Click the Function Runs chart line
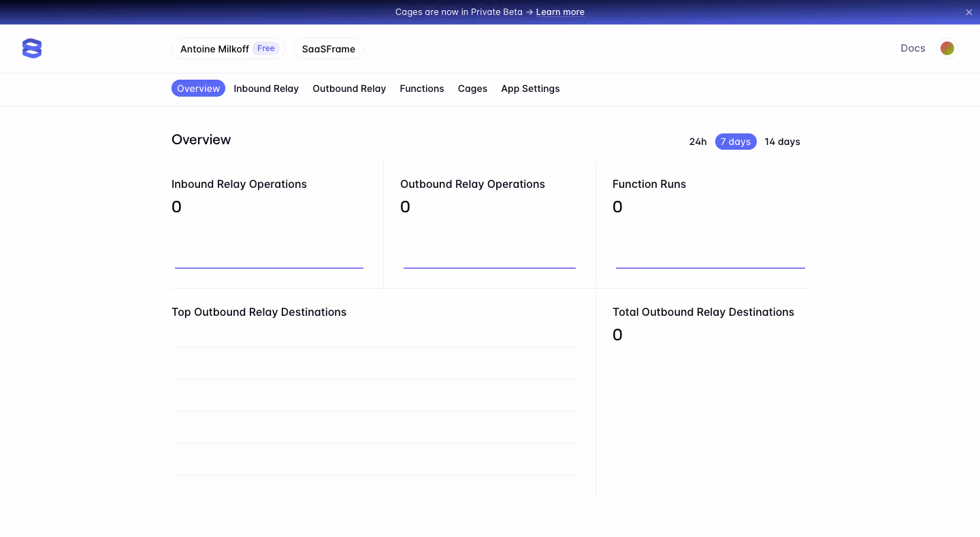 pyautogui.click(x=710, y=268)
